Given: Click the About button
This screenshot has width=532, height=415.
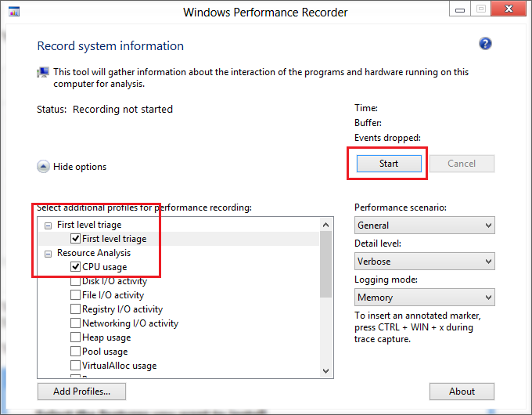Looking at the screenshot, I should pos(462,392).
